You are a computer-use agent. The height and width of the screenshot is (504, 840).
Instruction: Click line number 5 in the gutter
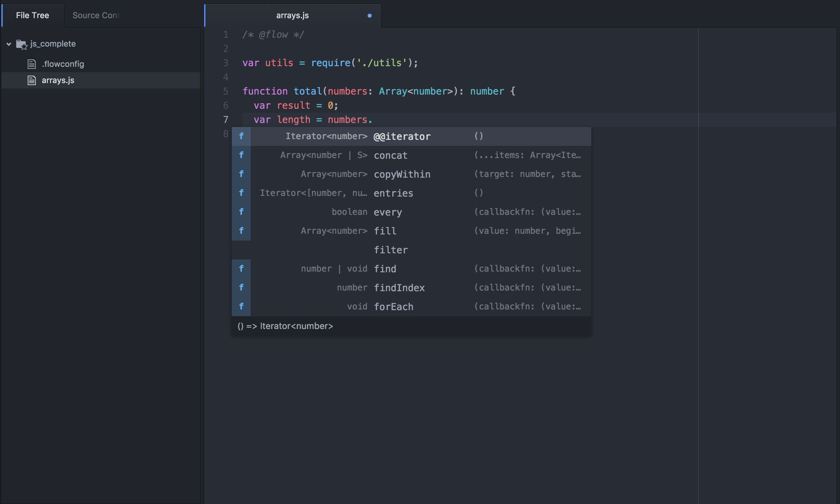coord(226,91)
